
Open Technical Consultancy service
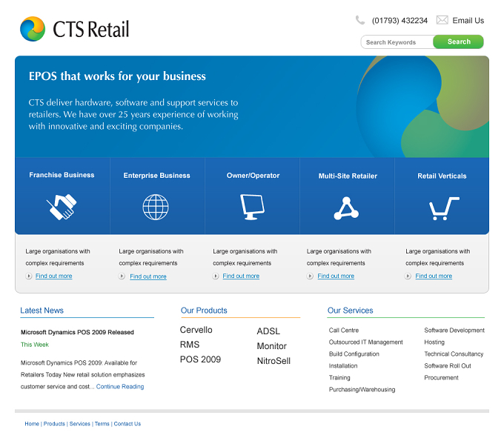(x=454, y=354)
